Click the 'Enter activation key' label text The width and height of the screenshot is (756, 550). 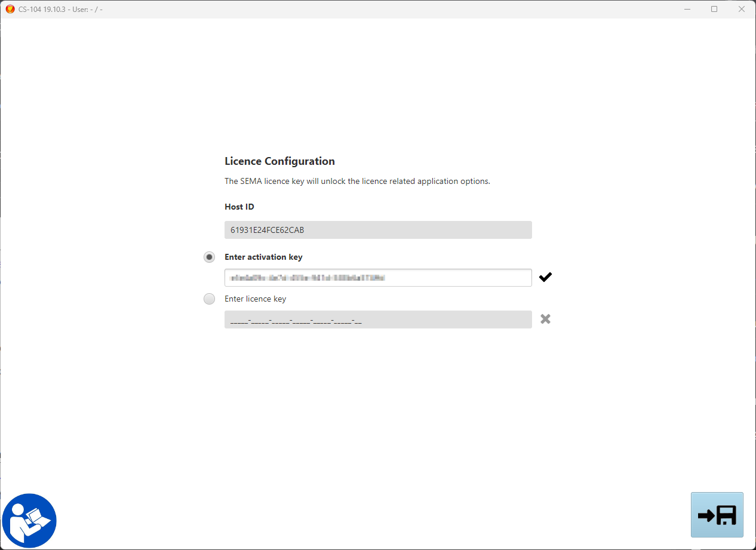click(263, 257)
